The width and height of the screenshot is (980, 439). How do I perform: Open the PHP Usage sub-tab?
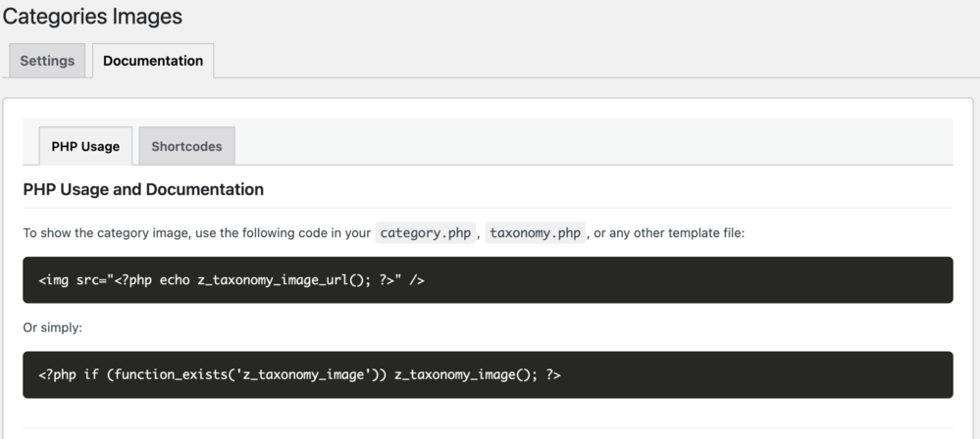point(85,146)
